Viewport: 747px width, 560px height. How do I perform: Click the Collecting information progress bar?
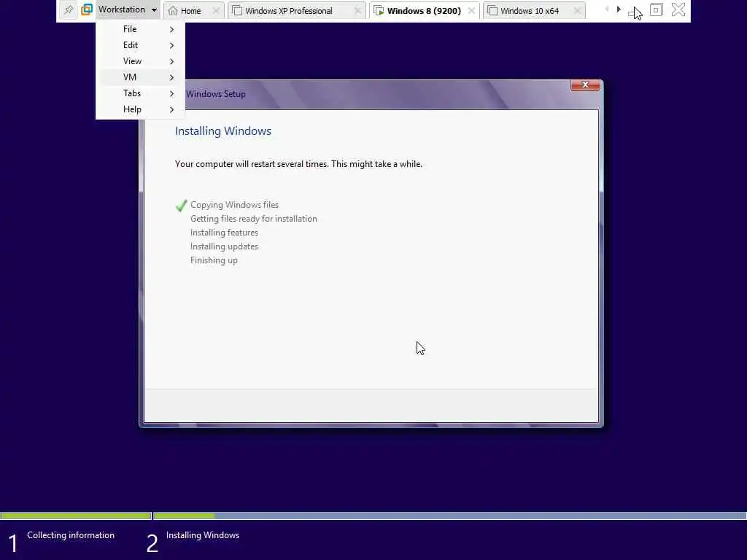coord(76,516)
